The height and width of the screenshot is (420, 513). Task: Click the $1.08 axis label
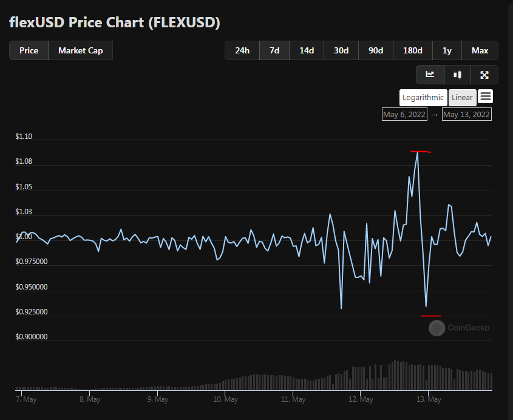[x=24, y=161]
